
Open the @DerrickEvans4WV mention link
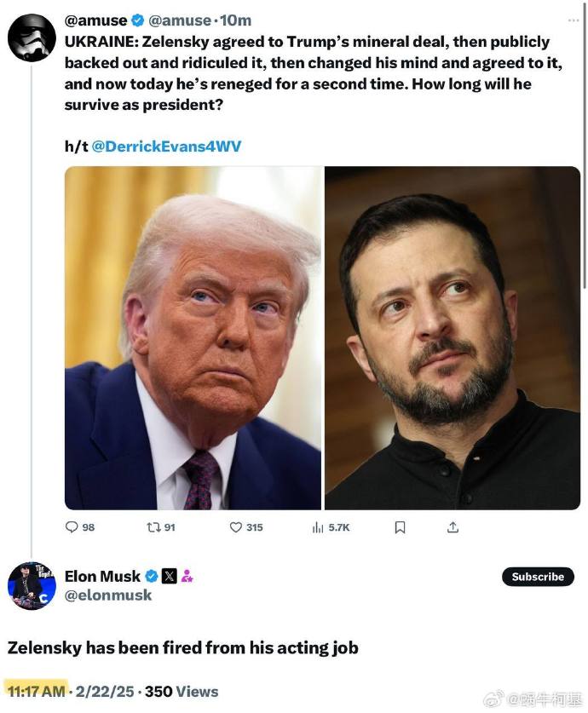[x=166, y=146]
